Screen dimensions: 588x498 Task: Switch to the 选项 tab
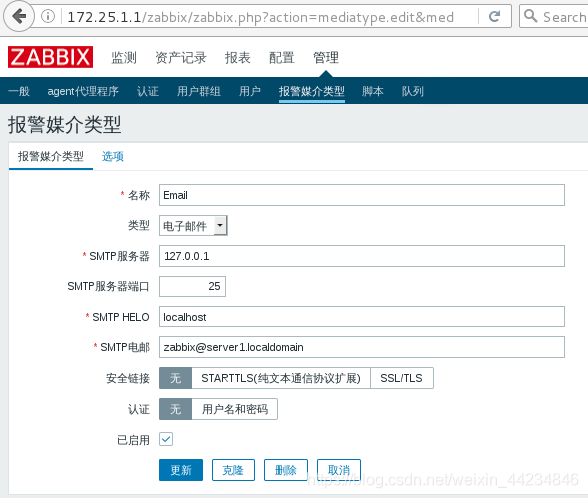112,156
